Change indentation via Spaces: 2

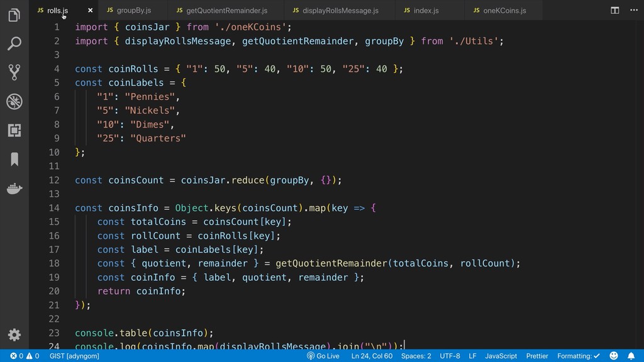click(x=416, y=356)
